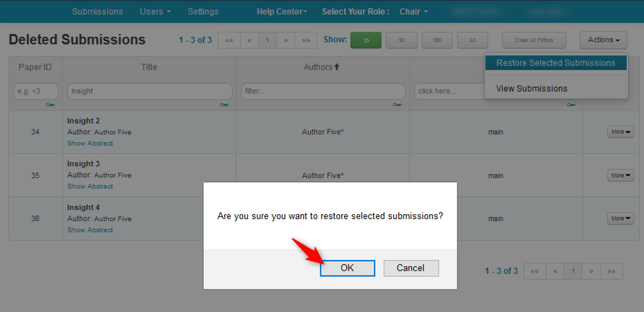The width and height of the screenshot is (644, 312).
Task: Click 'main' cell in paper 34 row
Action: (x=496, y=132)
